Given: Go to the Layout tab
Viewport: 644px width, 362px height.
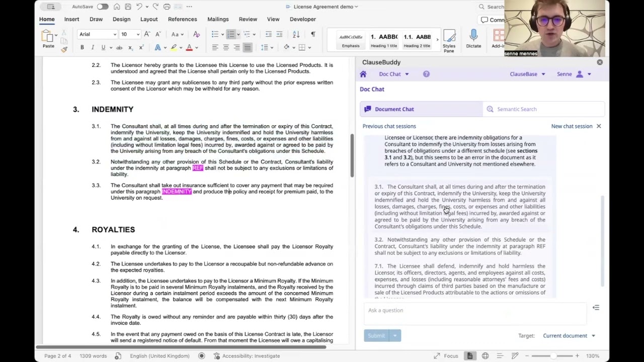Looking at the screenshot, I should pos(149,19).
